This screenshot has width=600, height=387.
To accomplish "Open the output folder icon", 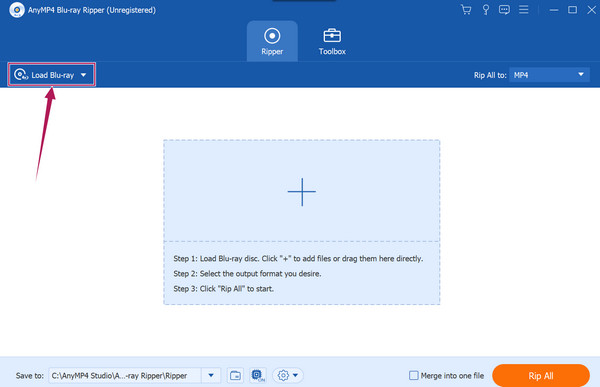I will coord(235,376).
